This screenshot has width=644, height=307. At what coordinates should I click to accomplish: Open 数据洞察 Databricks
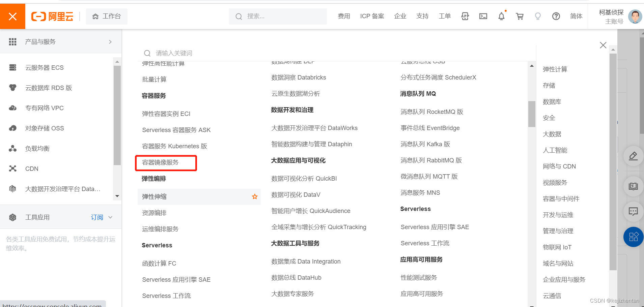[299, 78]
